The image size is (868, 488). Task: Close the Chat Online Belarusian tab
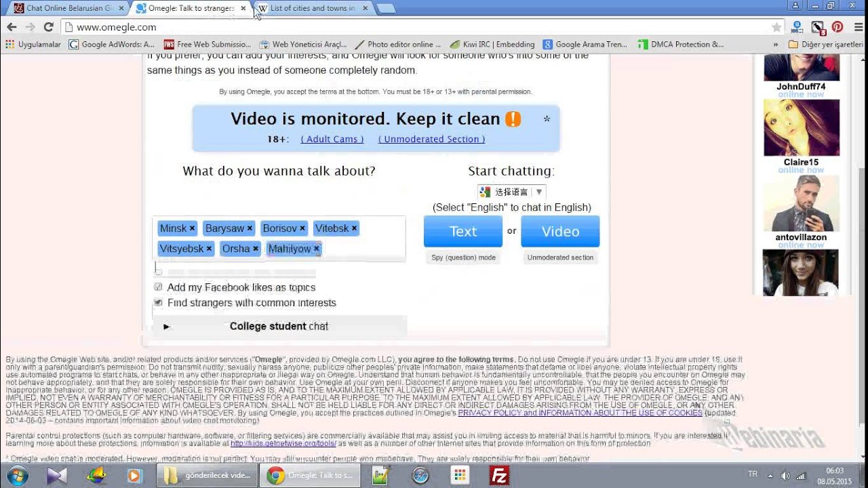[x=121, y=8]
